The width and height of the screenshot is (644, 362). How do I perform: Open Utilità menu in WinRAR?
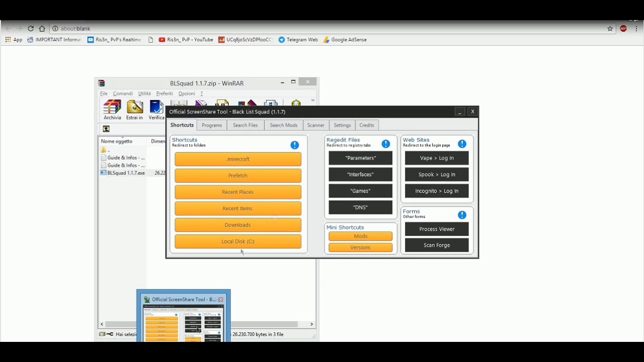144,94
